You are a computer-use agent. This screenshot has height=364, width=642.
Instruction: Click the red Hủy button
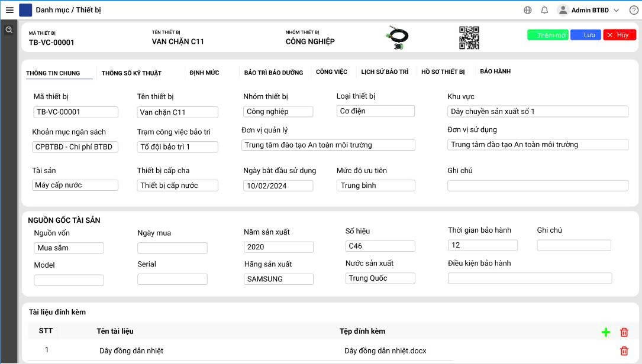click(x=620, y=35)
